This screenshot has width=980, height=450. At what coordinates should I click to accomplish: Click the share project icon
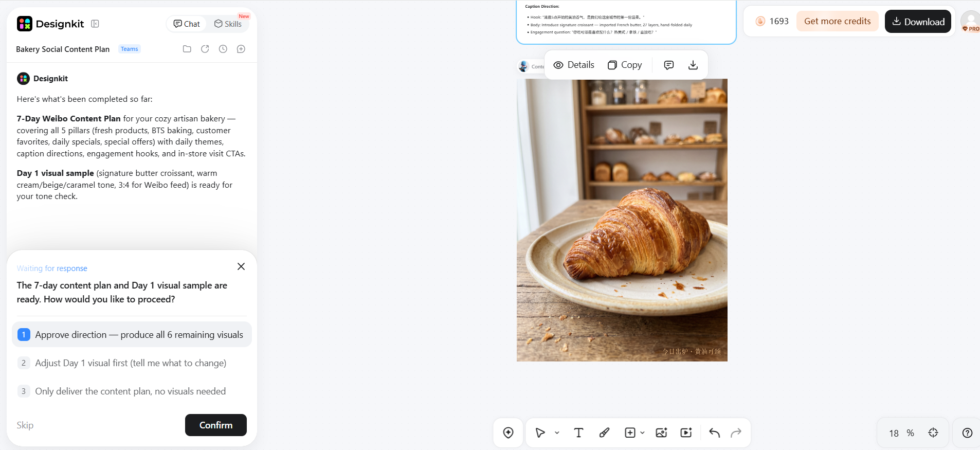tap(205, 49)
